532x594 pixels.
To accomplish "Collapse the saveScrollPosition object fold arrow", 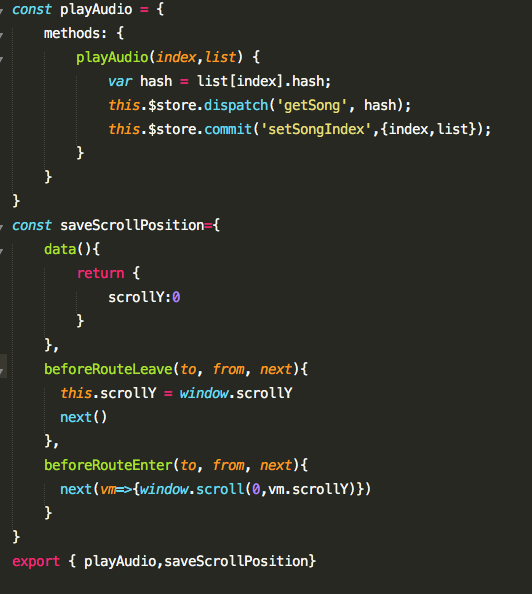I will (x=2, y=227).
